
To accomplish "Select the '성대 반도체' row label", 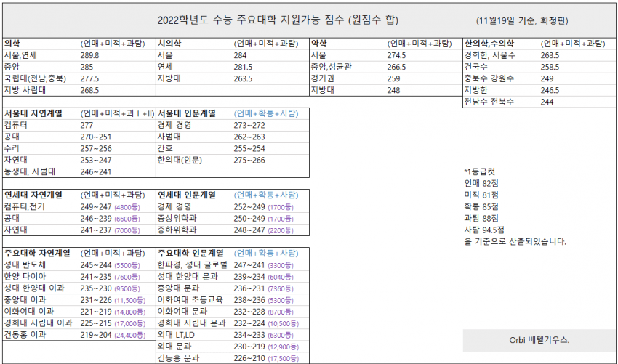I will [x=25, y=264].
